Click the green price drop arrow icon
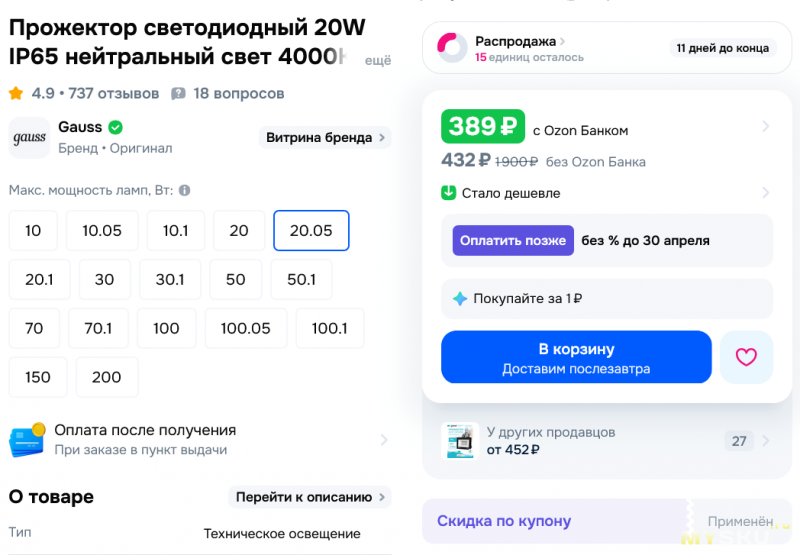The image size is (800, 555). pyautogui.click(x=449, y=193)
